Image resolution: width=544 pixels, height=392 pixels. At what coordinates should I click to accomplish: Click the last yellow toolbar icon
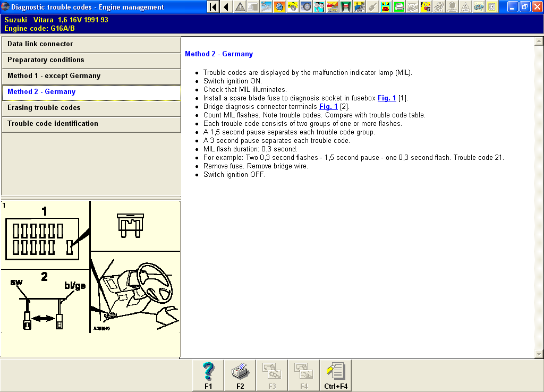pos(491,6)
